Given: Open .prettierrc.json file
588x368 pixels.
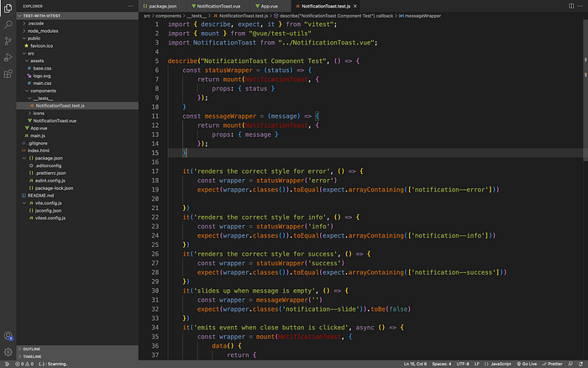Looking at the screenshot, I should (x=77, y=173).
